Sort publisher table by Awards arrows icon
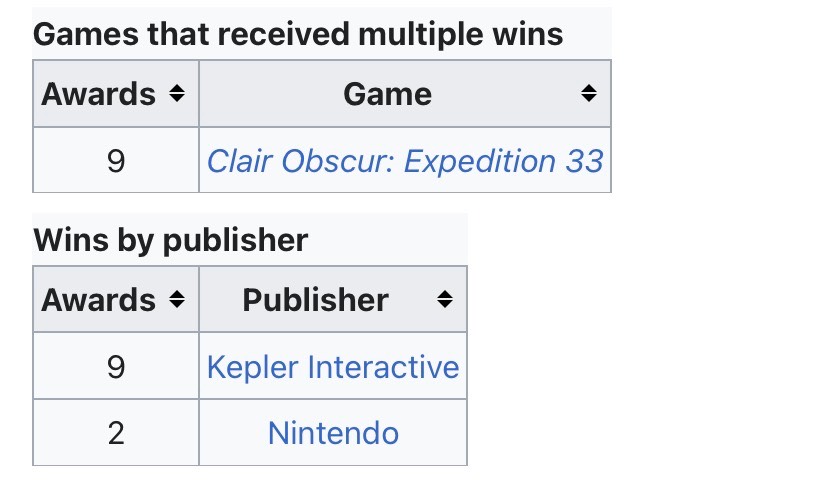The height and width of the screenshot is (498, 828). tap(177, 300)
